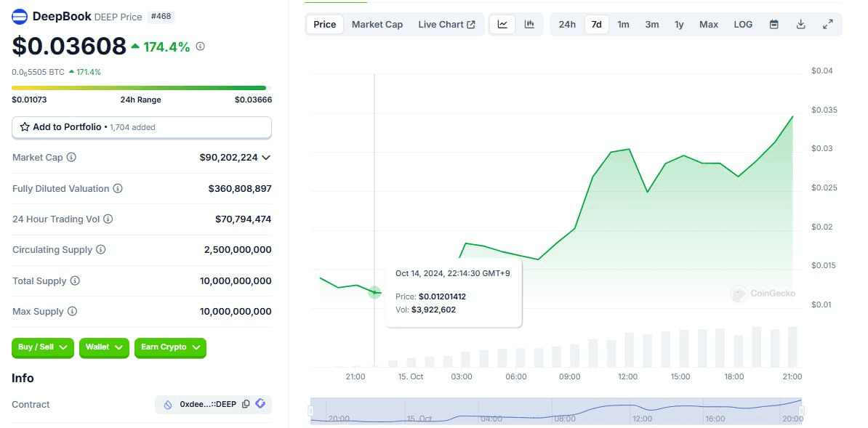Click the $90,202,224 market cap value
The height and width of the screenshot is (428, 868).
coord(228,157)
